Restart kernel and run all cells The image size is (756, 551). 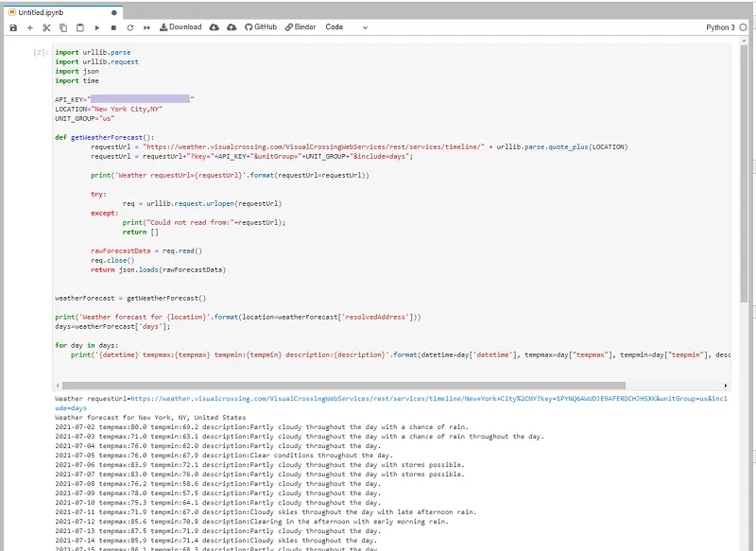click(146, 27)
